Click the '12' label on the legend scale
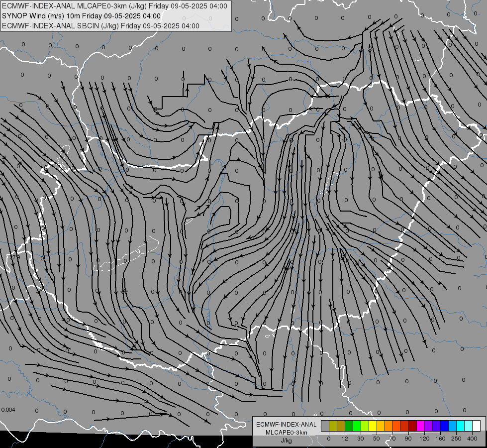Image resolution: width=487 pixels, height=448 pixels. [x=345, y=439]
